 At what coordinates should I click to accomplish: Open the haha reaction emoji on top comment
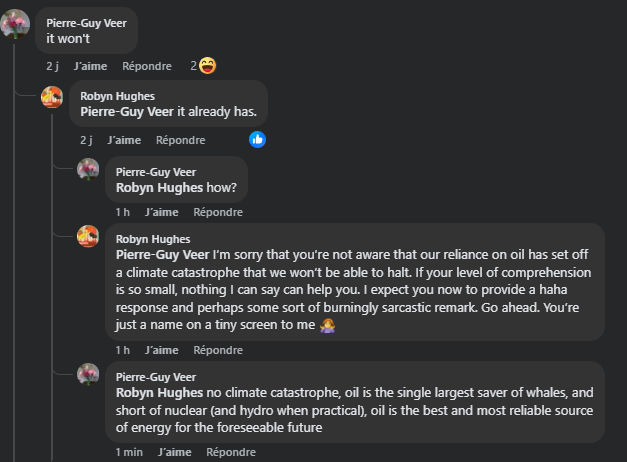[x=208, y=66]
